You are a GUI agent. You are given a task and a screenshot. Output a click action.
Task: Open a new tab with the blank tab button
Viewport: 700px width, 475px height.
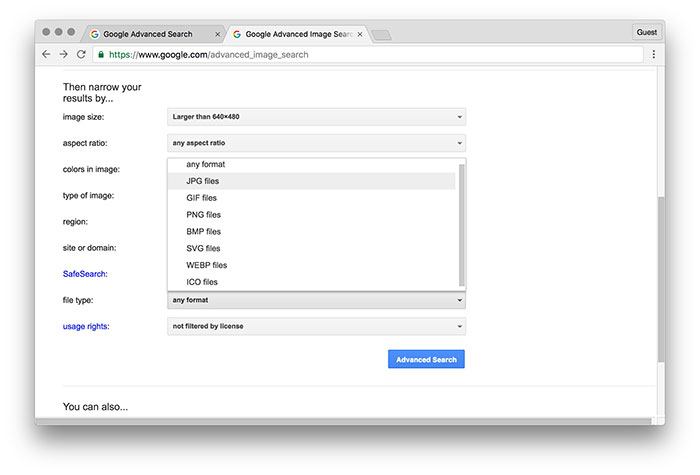point(382,35)
